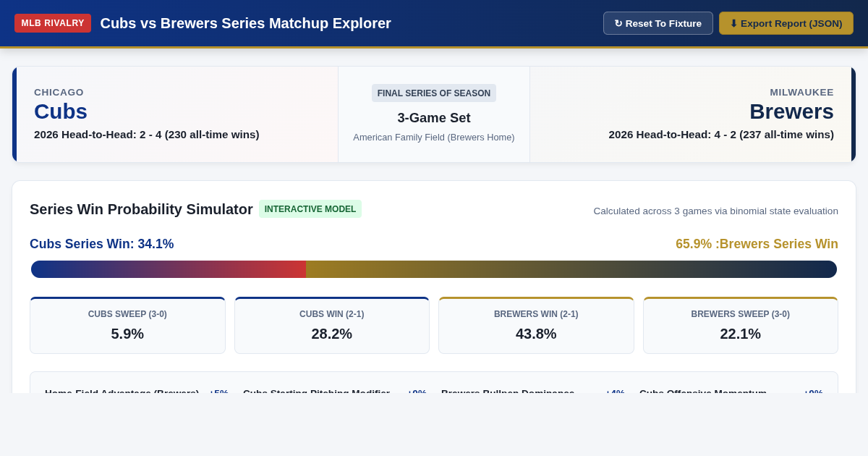Viewport: 868px width, 456px height.
Task: Click the CHICAGO city label
Action: pos(59,93)
